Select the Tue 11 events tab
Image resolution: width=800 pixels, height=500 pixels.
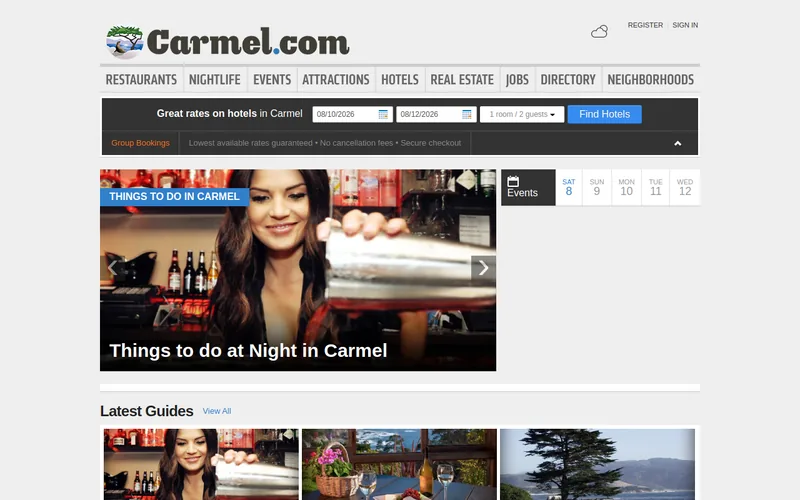coord(656,188)
